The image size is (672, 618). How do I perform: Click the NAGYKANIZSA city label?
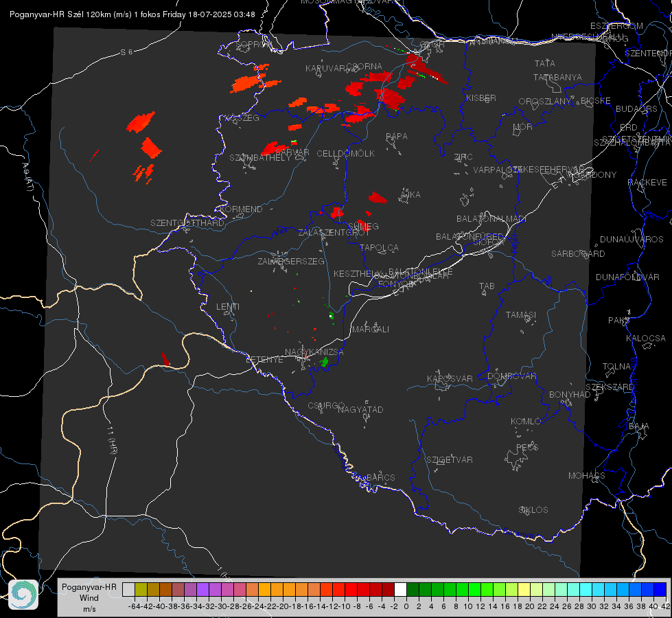click(314, 352)
